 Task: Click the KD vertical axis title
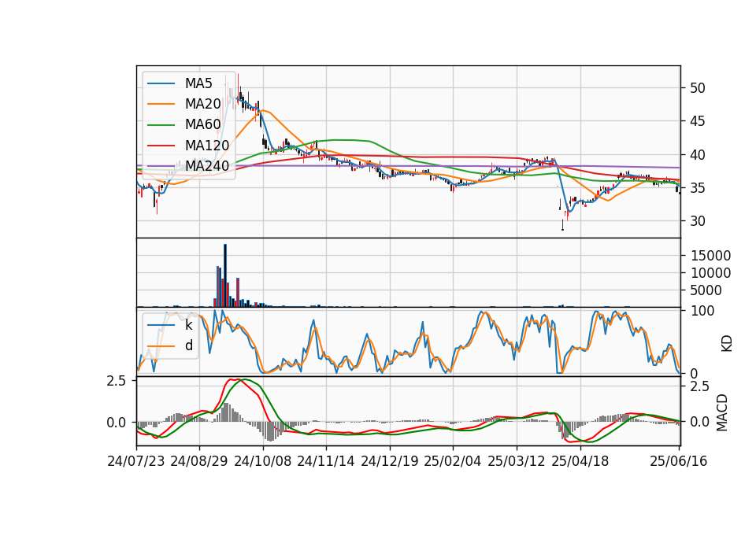[x=727, y=343]
